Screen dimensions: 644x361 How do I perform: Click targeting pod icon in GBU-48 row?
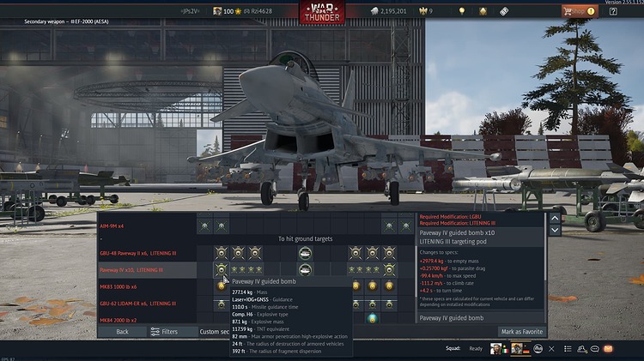point(305,253)
